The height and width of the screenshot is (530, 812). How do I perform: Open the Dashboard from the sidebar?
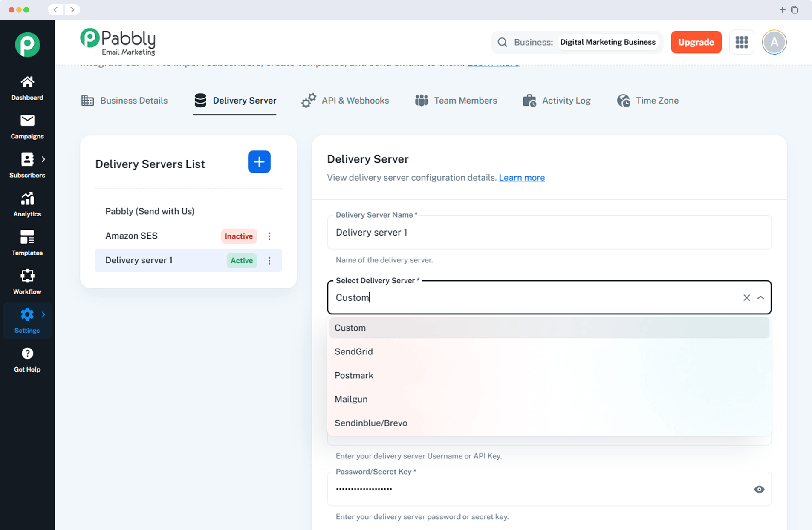(27, 88)
